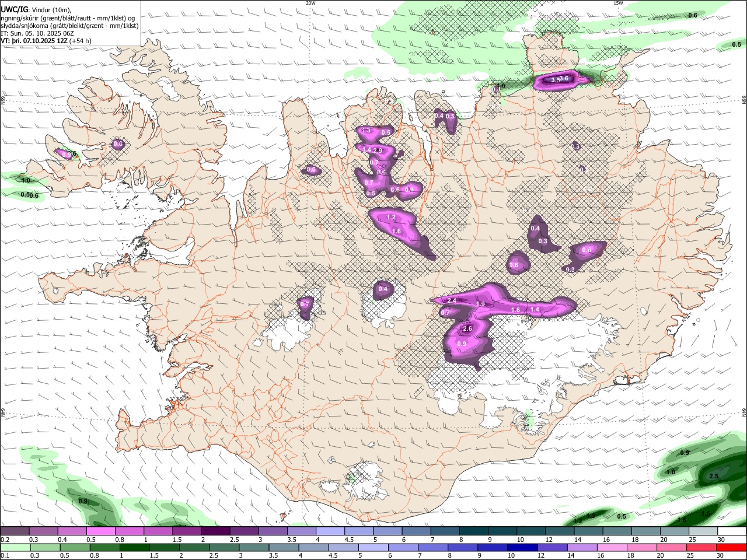Select the dark purple 2 swatch in top legend row
This screenshot has height=560, width=747.
pyautogui.click(x=215, y=531)
